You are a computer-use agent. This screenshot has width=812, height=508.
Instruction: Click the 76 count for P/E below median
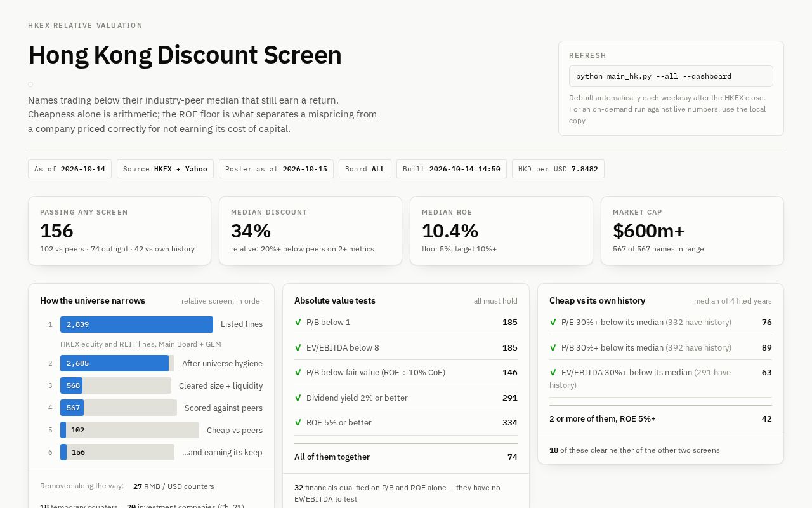tap(767, 323)
